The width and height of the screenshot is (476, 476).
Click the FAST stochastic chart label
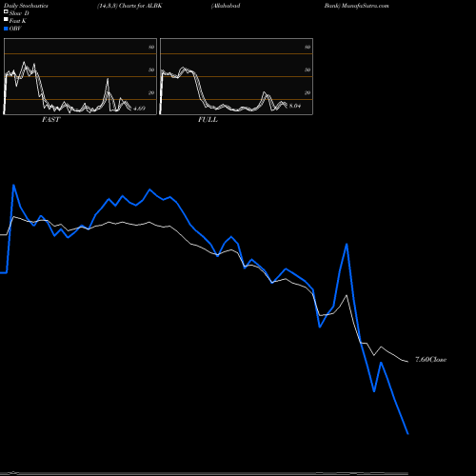(x=50, y=120)
